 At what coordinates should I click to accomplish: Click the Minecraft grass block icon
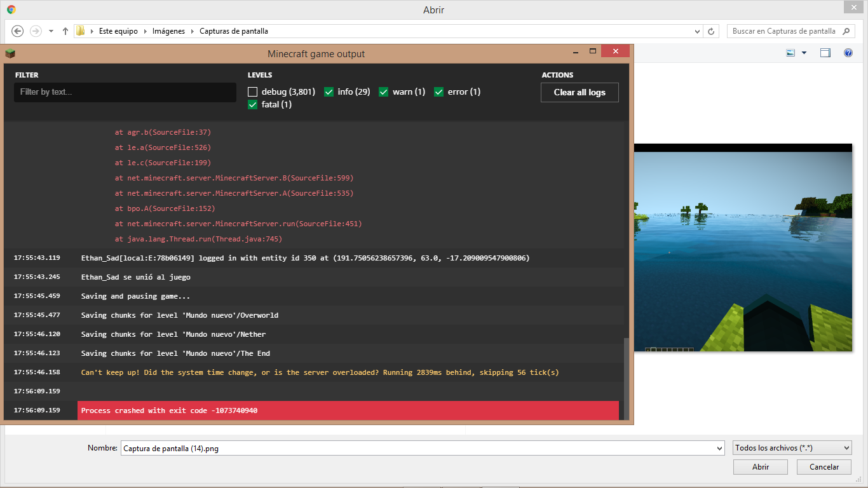10,54
